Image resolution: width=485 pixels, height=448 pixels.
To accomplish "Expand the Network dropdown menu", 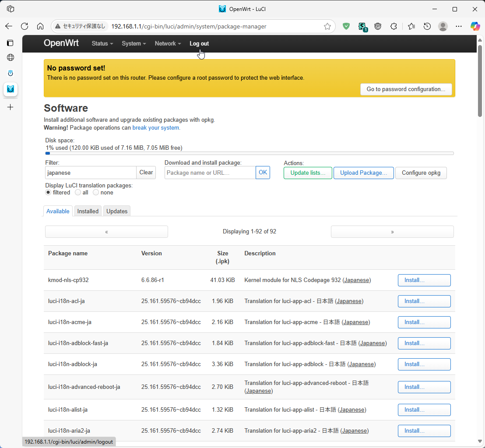I will [x=168, y=44].
